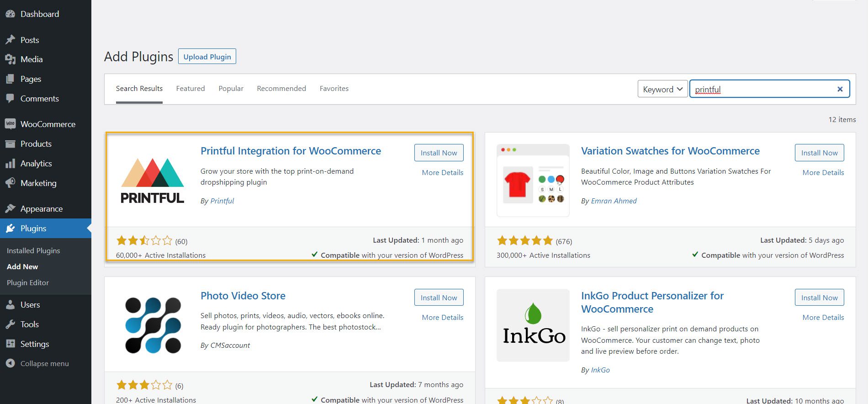Click By CMSaccount author text
Viewport: 868px width, 404px height.
tap(225, 345)
